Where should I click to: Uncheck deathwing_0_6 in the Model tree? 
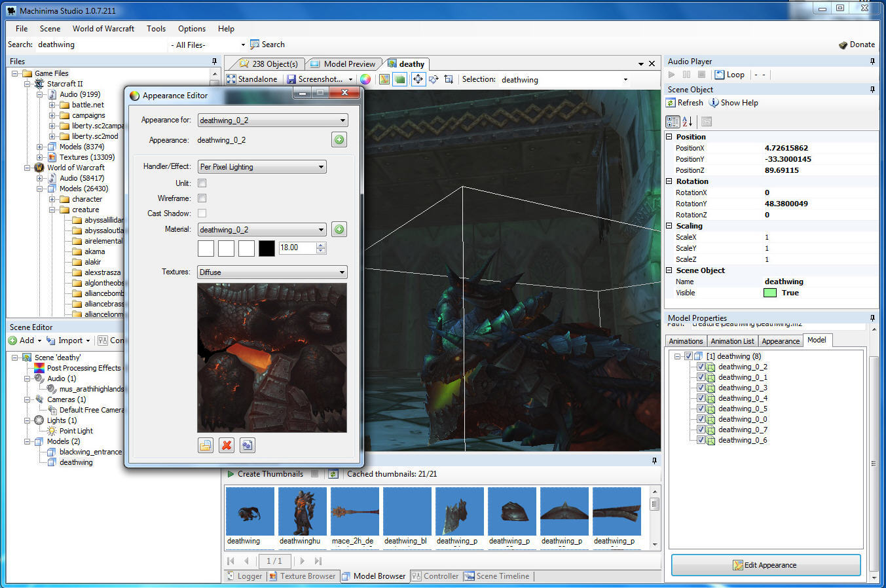(x=701, y=440)
